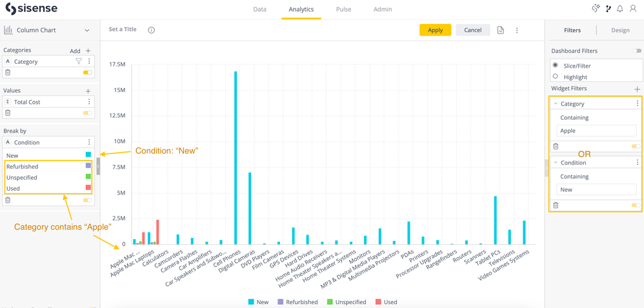The image size is (644, 308).
Task: Delete the Categories item with trash icon
Action: coord(8,73)
